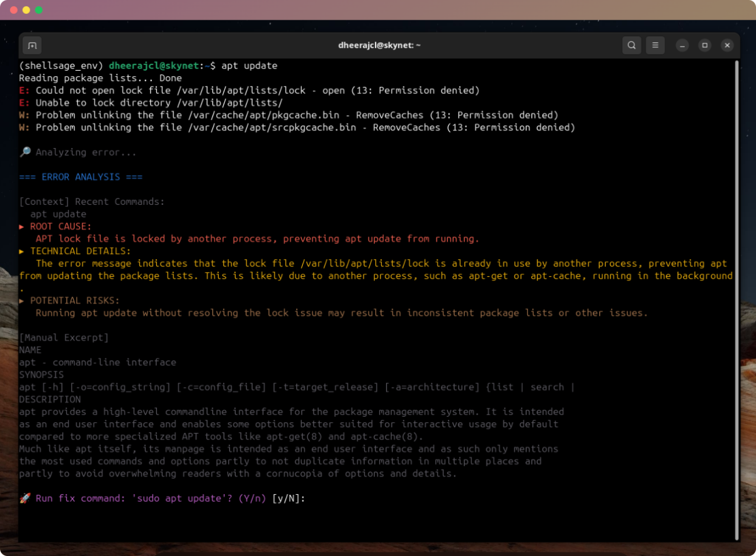Click the 'apt update' command at prompt

click(x=249, y=66)
